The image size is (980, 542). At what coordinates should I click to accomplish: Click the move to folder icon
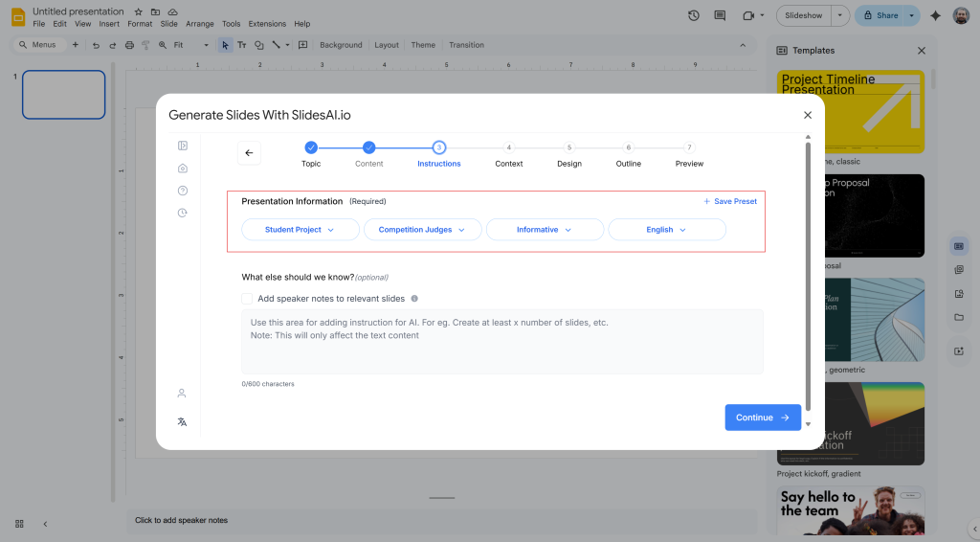155,11
